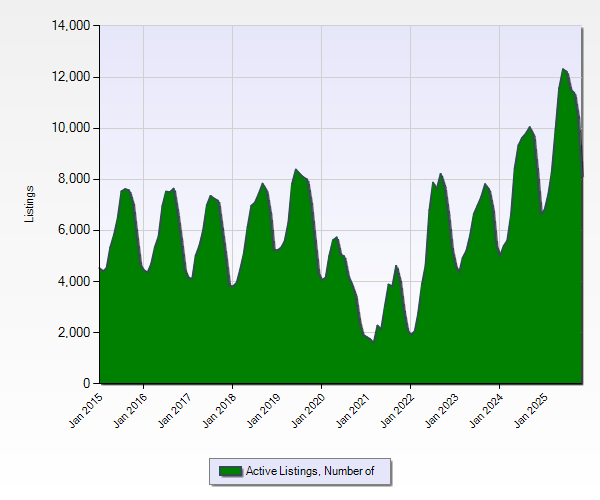Click the 'Listings' y-axis title
Viewport: 600px width, 500px height.
tap(30, 204)
